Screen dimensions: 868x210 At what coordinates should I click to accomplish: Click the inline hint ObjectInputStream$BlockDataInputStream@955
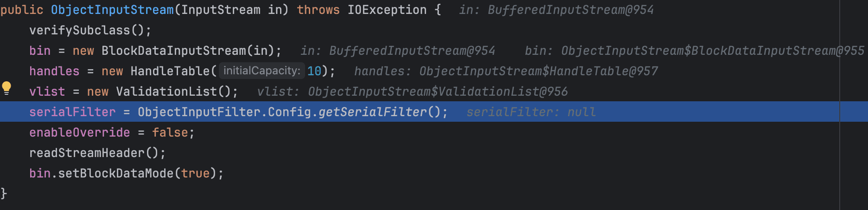(713, 51)
